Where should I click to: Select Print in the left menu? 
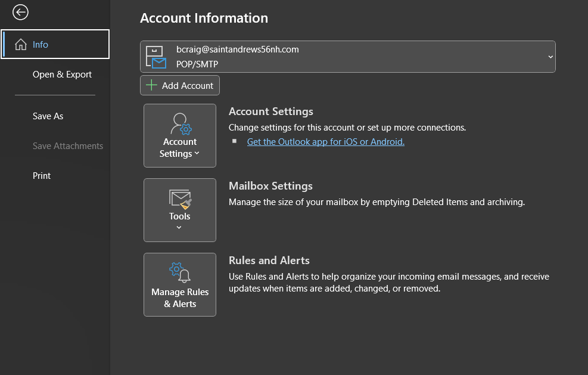pos(42,176)
